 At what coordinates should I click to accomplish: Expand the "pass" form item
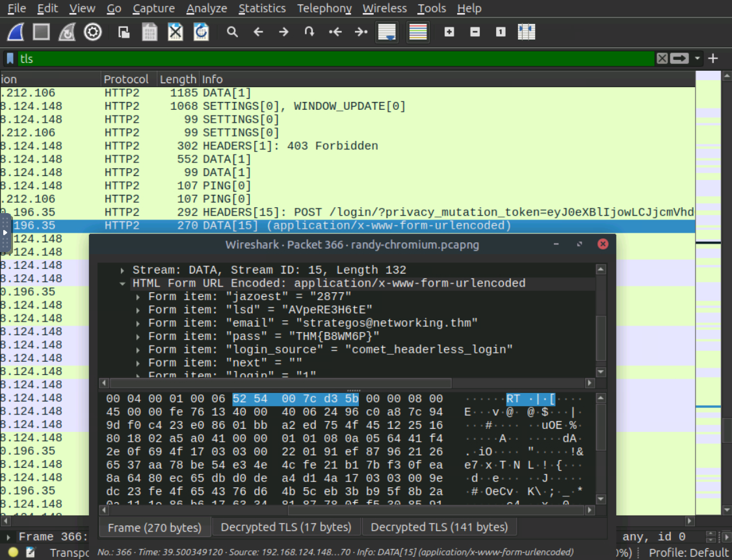coord(139,337)
